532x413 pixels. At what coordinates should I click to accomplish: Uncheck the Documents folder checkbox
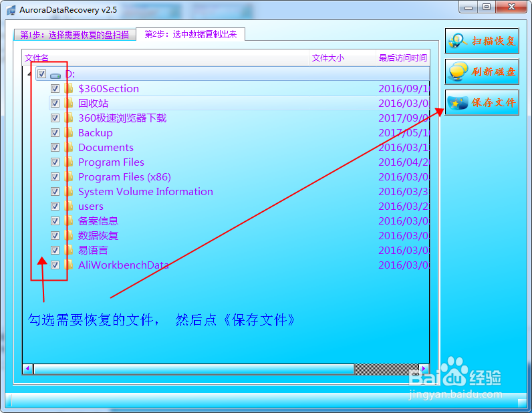pos(55,147)
